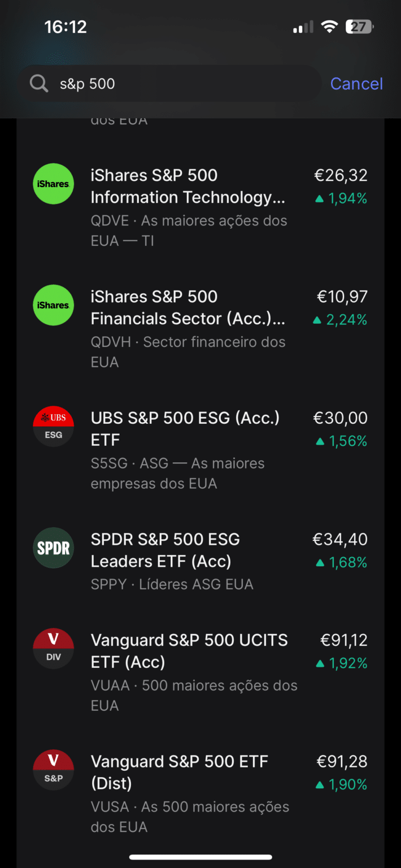
Task: Click the Vanguard S&P logo next to VUSA
Action: click(x=53, y=769)
